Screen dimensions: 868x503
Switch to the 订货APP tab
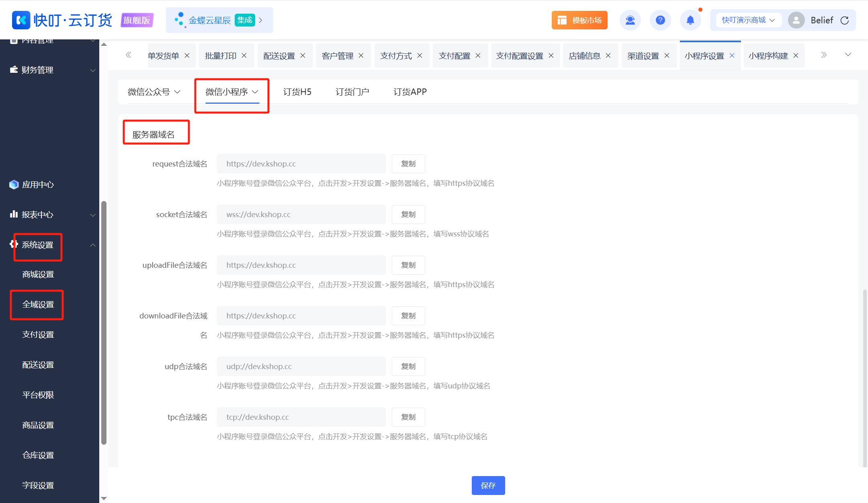pos(410,92)
